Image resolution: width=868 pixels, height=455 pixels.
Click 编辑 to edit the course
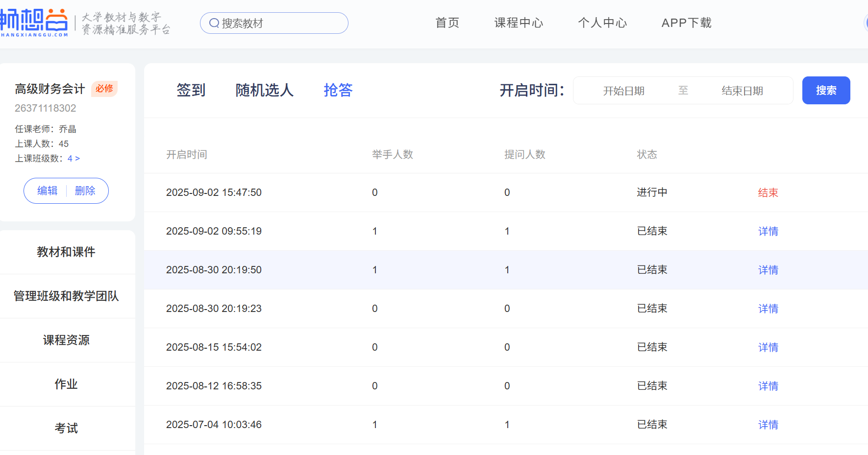[x=48, y=191]
